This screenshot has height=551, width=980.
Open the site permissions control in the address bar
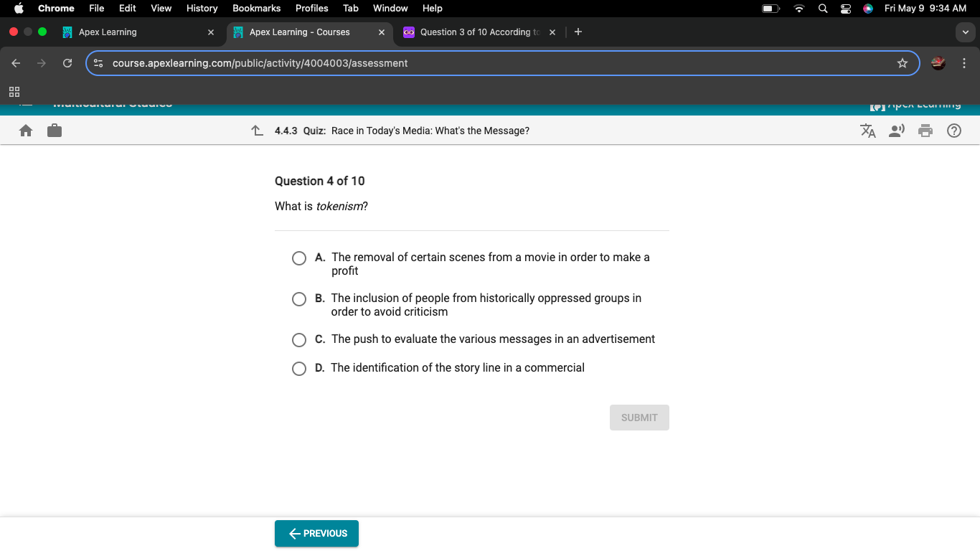point(97,63)
